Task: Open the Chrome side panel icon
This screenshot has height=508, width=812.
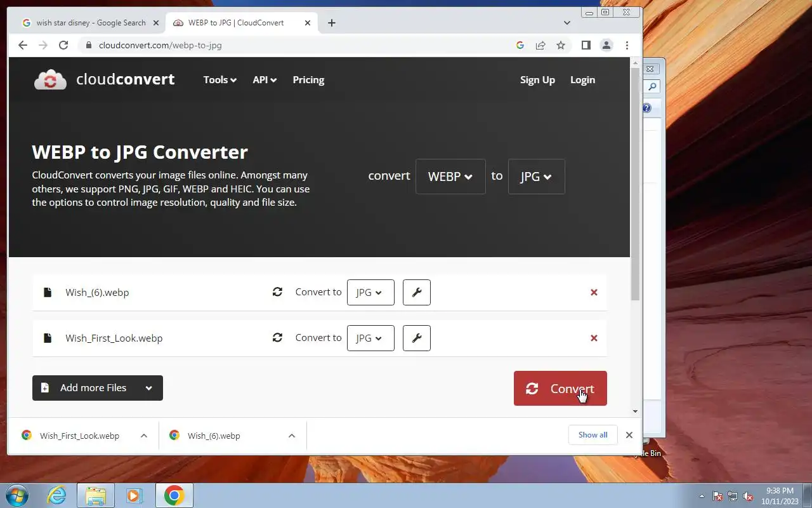Action: [x=586, y=45]
